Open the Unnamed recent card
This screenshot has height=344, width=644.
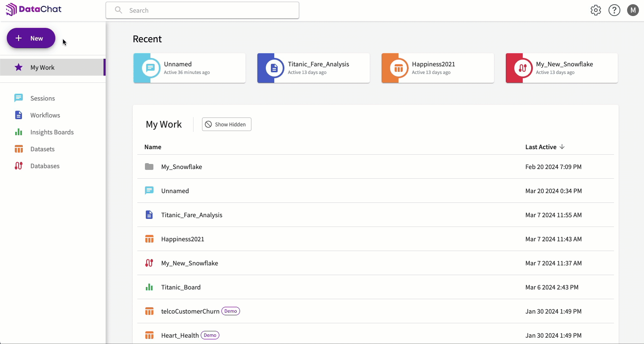(189, 68)
